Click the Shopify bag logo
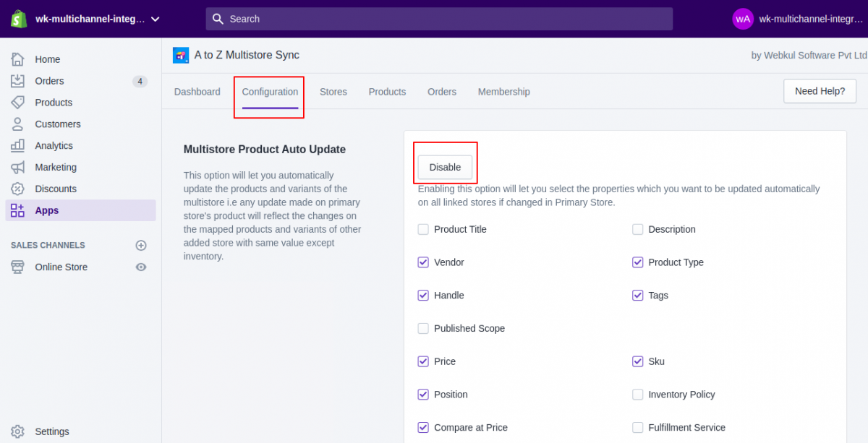Screen dimensions: 868x443 pyautogui.click(x=19, y=19)
